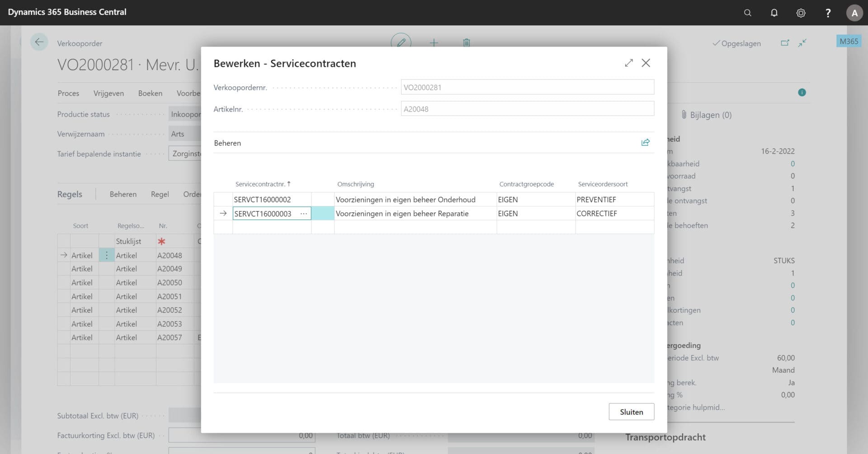868x454 pixels.
Task: Open the Vrijgeven menu
Action: 108,93
